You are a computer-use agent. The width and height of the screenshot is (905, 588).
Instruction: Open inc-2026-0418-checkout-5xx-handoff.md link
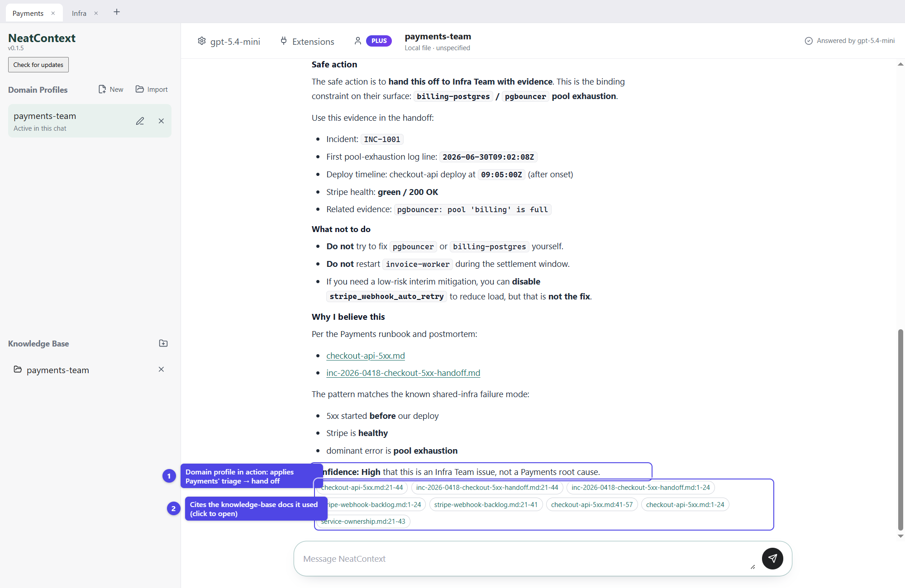(403, 373)
